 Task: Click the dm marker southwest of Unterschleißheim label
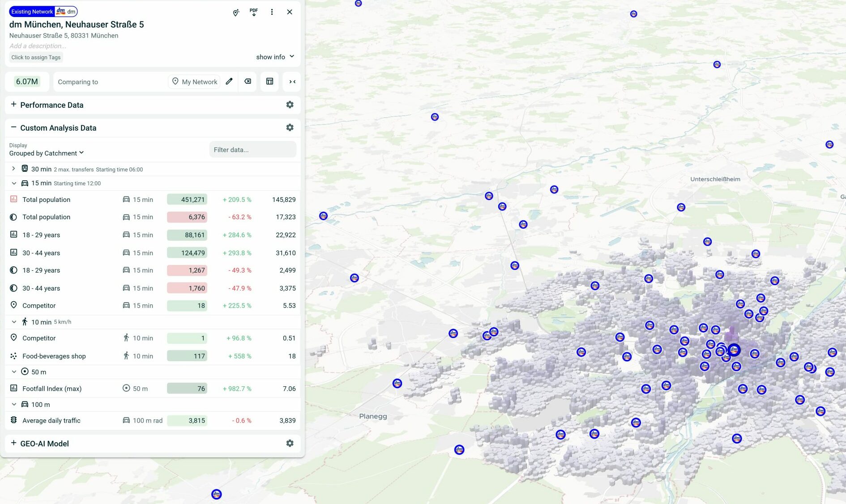coord(681,207)
